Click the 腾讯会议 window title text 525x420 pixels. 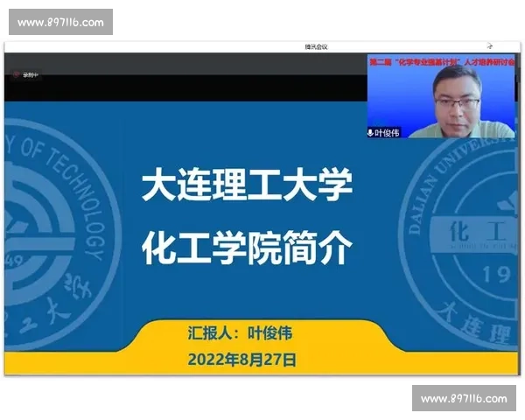coord(316,47)
